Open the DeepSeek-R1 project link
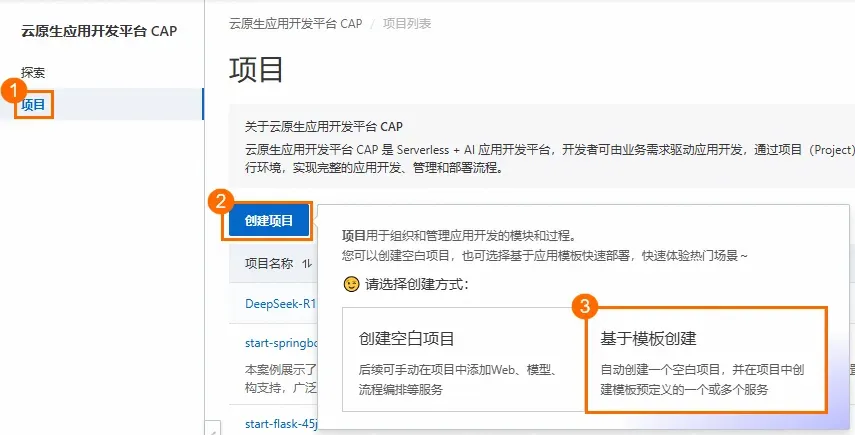Viewport: 855px width, 435px height. point(281,304)
